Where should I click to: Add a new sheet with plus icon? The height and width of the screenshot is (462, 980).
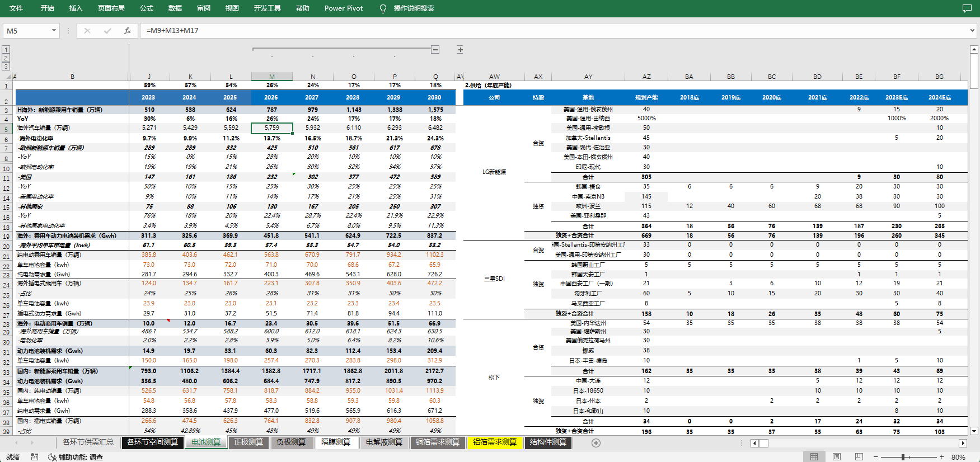[x=596, y=442]
